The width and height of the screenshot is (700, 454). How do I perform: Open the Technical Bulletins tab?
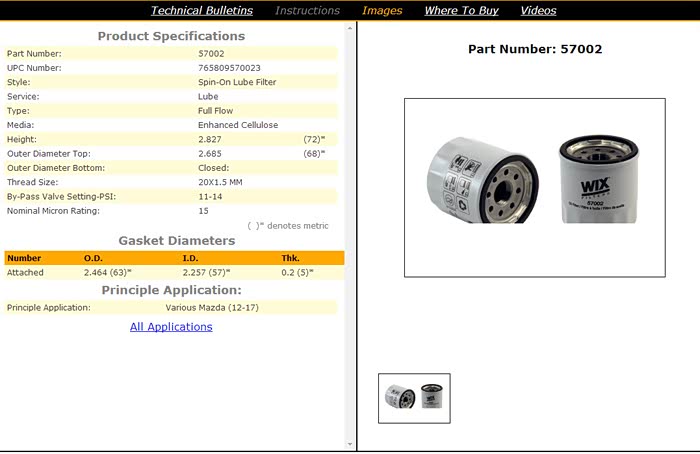[x=202, y=10]
